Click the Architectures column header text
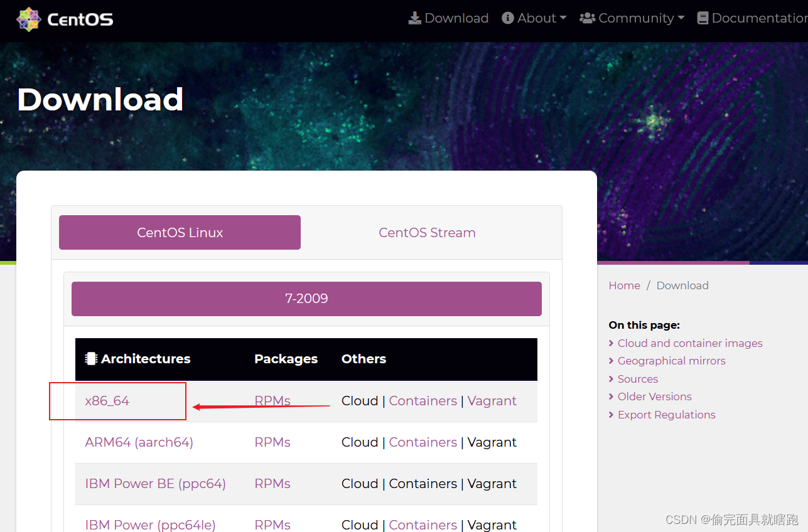 coord(146,359)
